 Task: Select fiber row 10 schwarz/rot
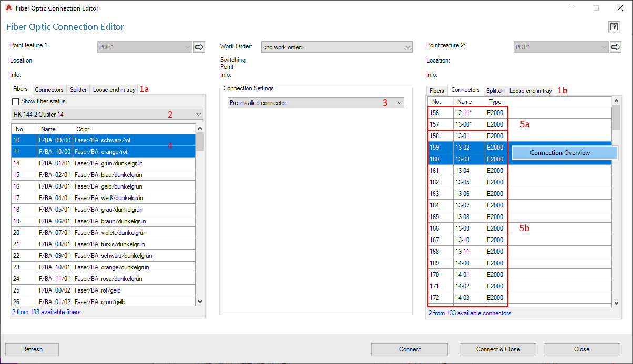104,140
